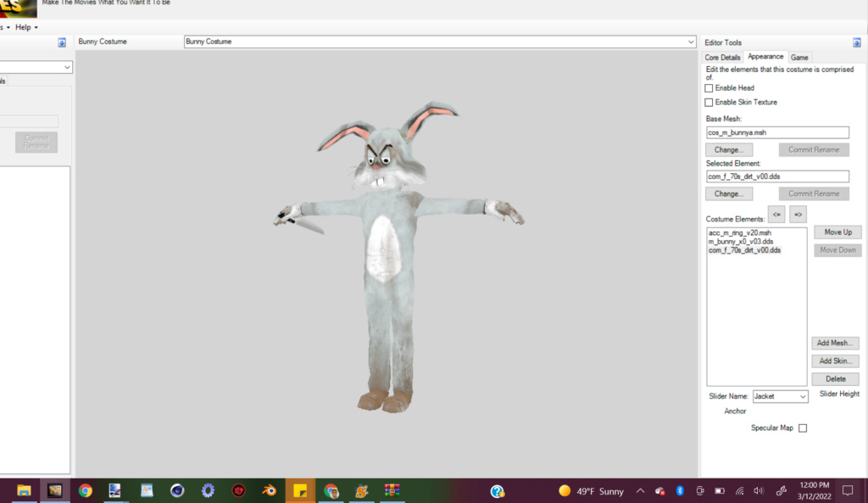Open WinRAR from the taskbar
The height and width of the screenshot is (503, 868).
(392, 491)
